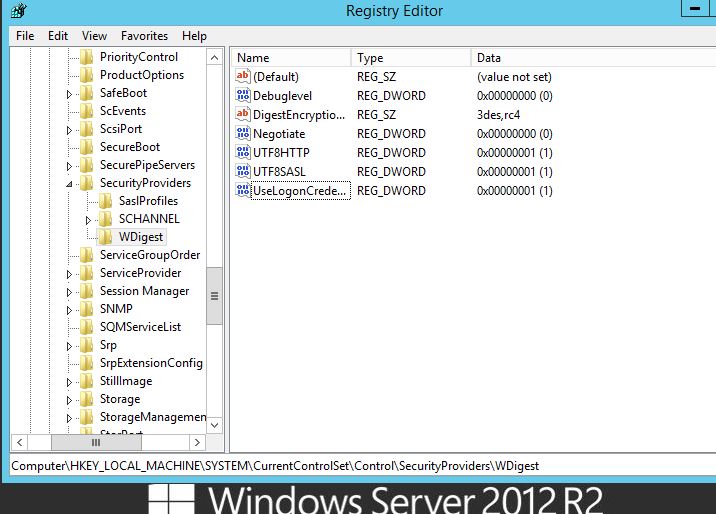716x514 pixels.
Task: Select the UTF8SASL value name
Action: click(279, 172)
